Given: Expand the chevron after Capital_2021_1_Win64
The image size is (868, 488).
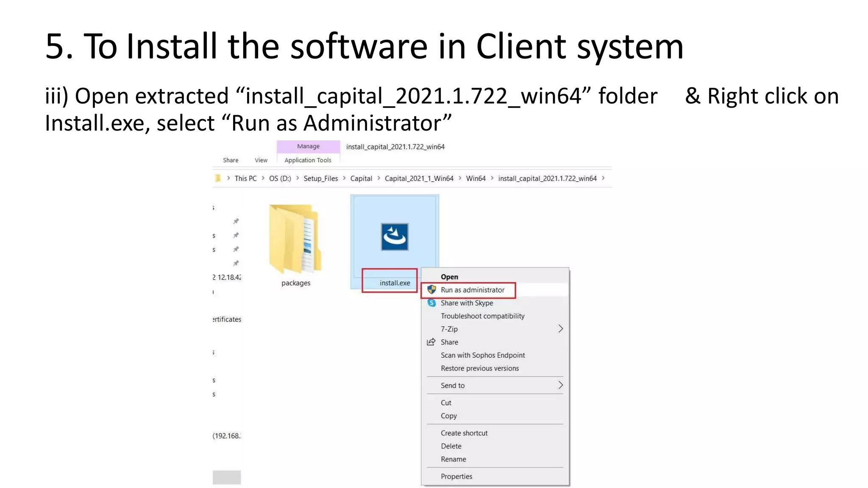Looking at the screenshot, I should 459,178.
